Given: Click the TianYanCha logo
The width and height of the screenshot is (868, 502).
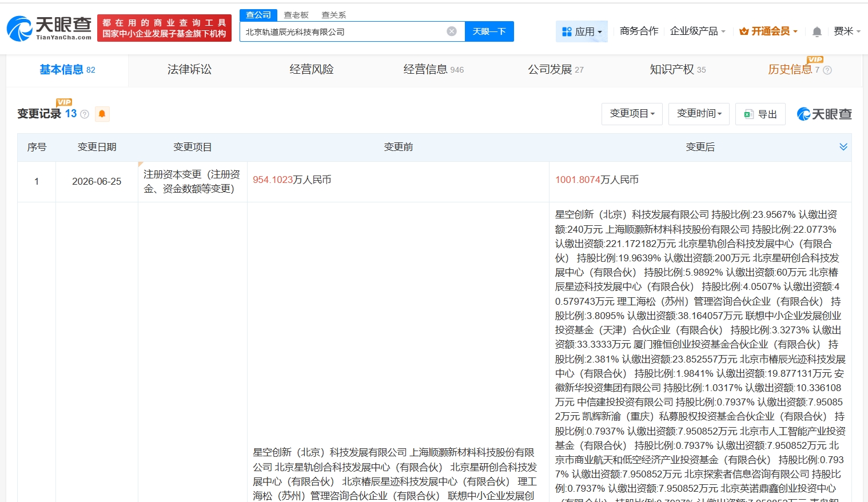Looking at the screenshot, I should [x=49, y=28].
